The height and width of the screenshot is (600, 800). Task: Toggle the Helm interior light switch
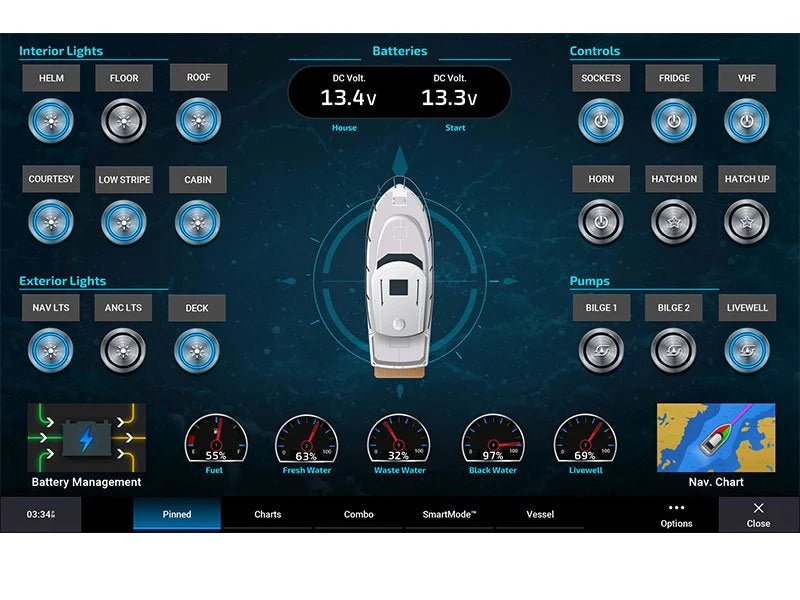click(50, 120)
